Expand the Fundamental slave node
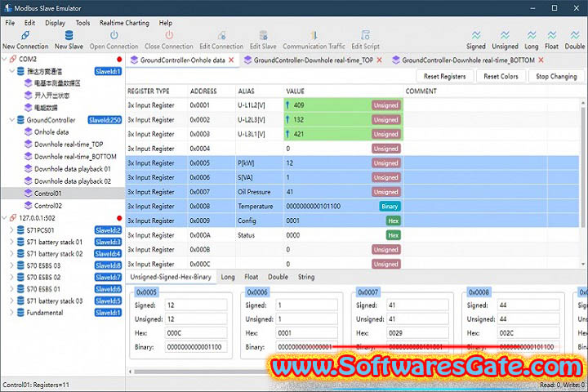Viewport: 588px width, 392px height. pos(11,313)
